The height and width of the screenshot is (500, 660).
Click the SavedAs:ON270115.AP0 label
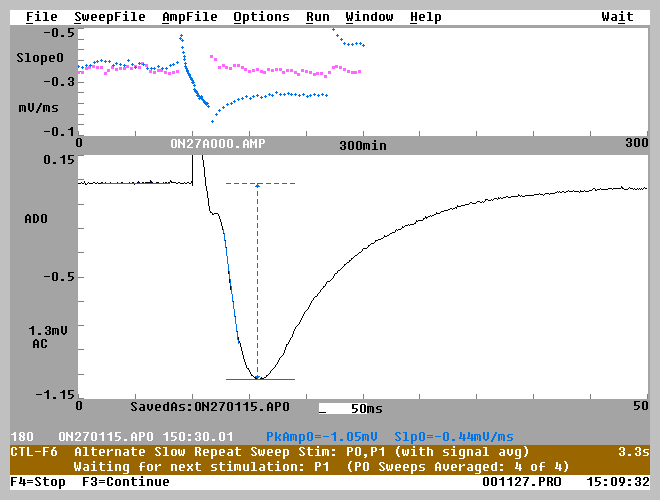click(210, 408)
